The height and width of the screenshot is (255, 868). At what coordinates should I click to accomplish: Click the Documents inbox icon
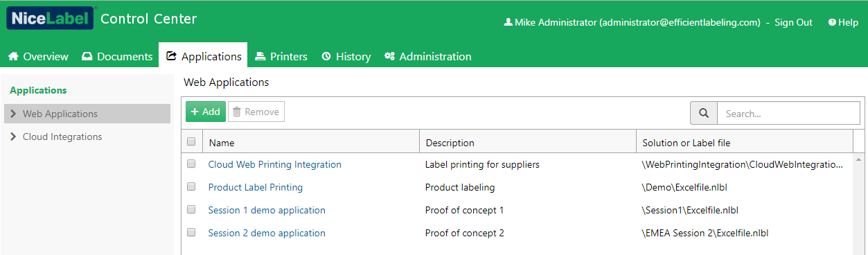87,56
